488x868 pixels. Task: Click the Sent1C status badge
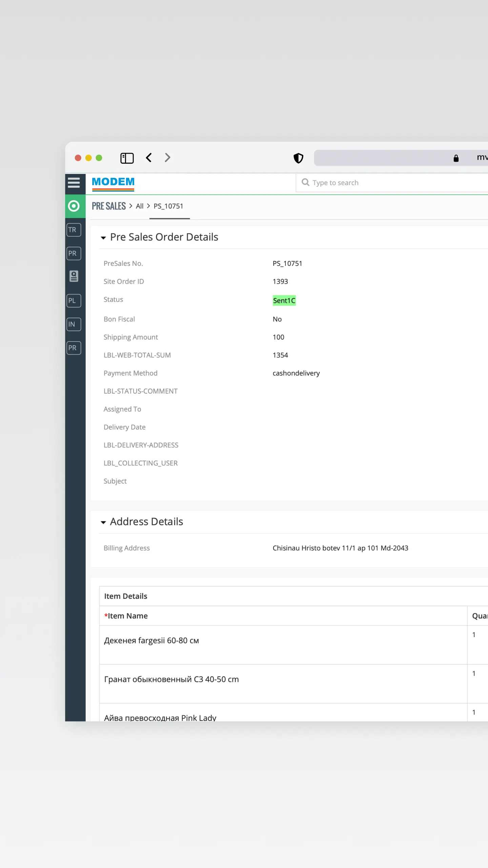(x=284, y=300)
